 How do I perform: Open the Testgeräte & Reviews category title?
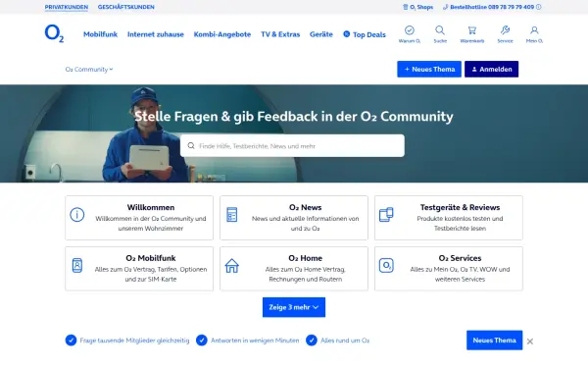click(461, 207)
